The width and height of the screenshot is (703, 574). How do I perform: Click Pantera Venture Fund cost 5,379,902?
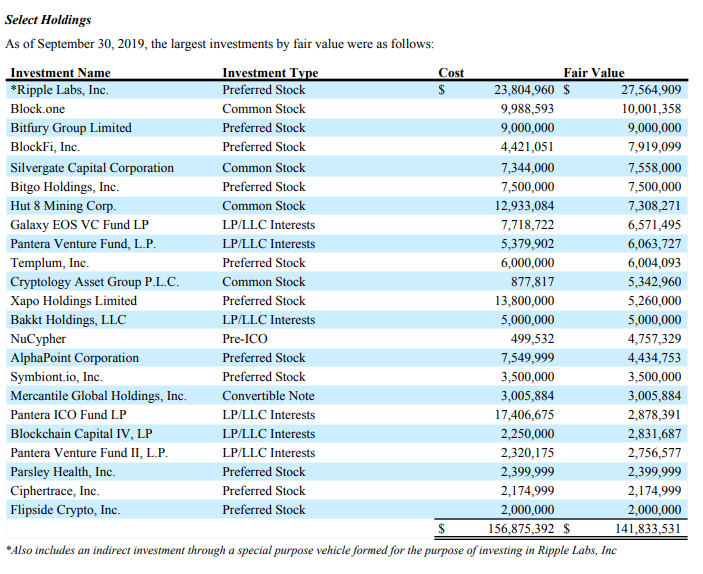tap(527, 244)
